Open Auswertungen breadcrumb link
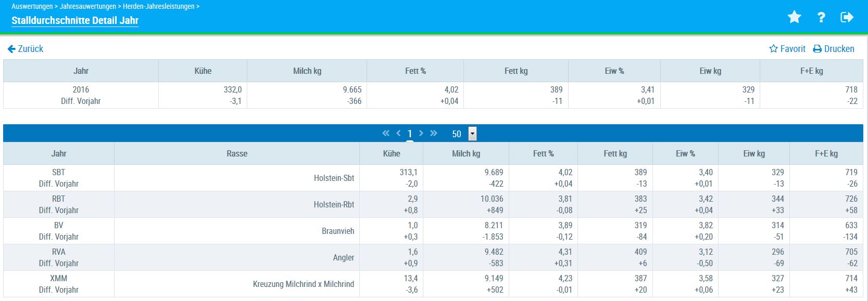 [x=32, y=6]
